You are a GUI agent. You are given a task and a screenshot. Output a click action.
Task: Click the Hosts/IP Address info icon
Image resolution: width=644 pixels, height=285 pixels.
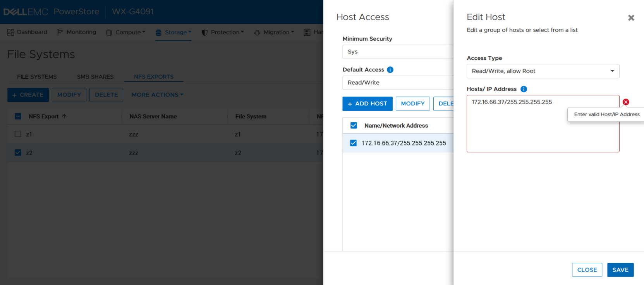click(x=524, y=89)
